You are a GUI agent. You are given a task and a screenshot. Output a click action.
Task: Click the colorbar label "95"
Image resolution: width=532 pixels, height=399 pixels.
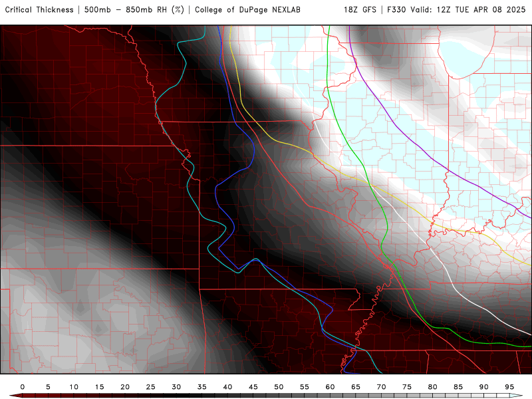coord(509,387)
